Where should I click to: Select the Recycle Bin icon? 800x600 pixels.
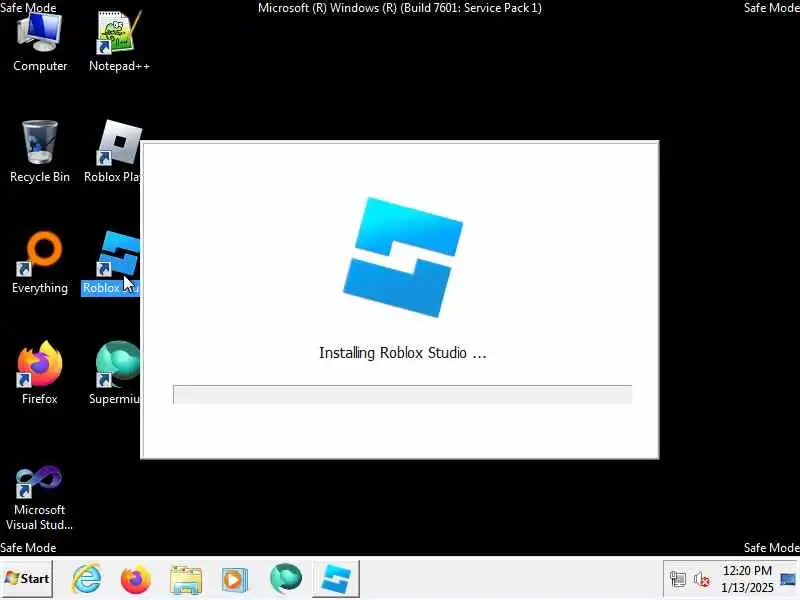coord(40,152)
